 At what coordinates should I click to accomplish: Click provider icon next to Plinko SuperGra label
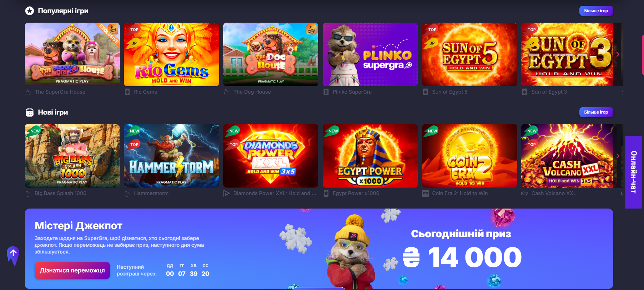pos(326,92)
